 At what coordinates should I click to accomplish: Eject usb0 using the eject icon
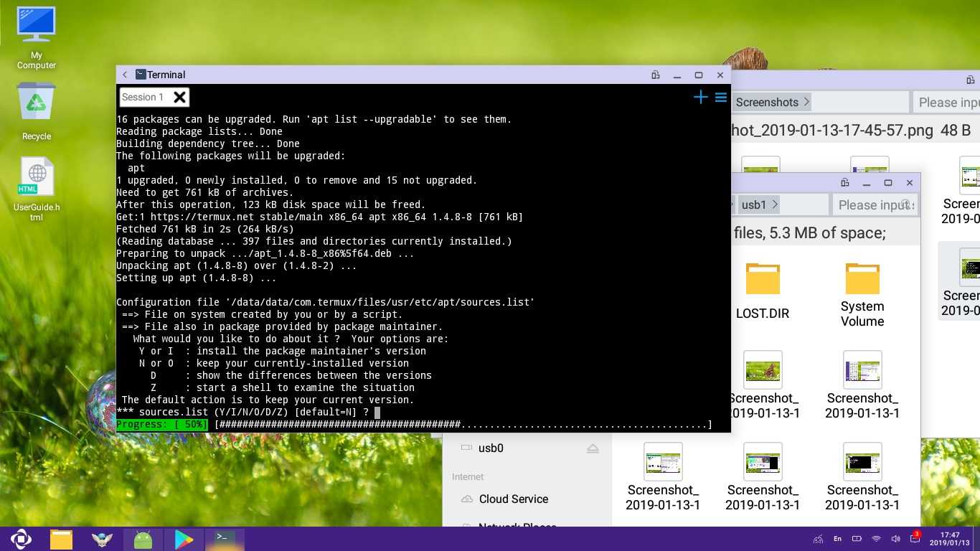click(593, 448)
